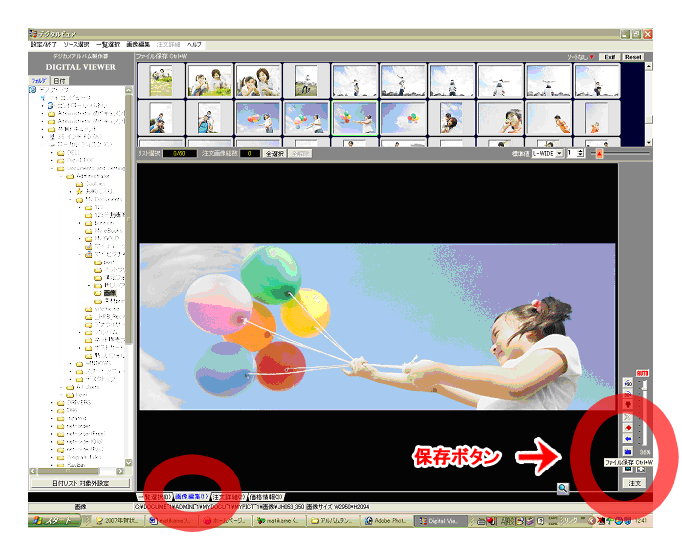This screenshot has height=557, width=682.
Task: Toggle the red AUTO indicator button
Action: coord(642,373)
